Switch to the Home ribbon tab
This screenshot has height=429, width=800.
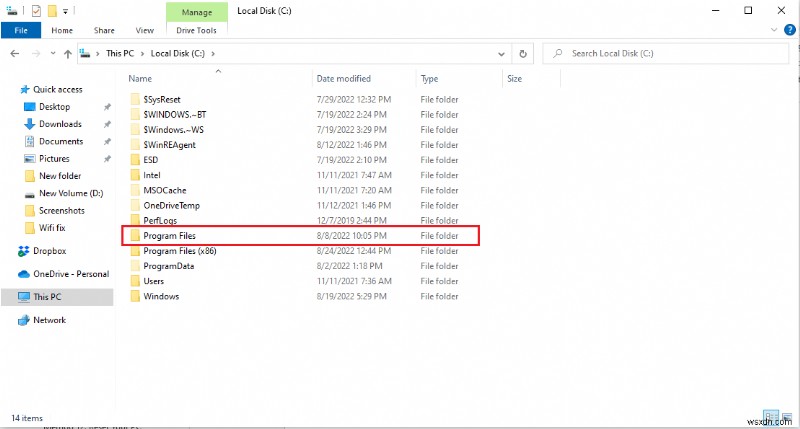(x=62, y=31)
